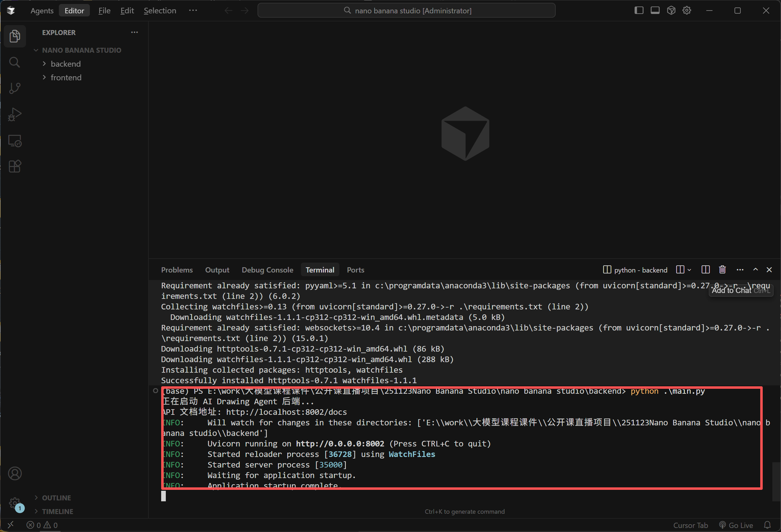Image resolution: width=781 pixels, height=532 pixels.
Task: Click Cursor Tab in the status bar
Action: 690,525
